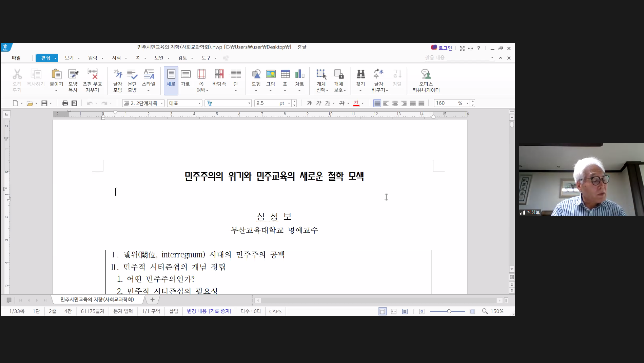The image size is (644, 363).
Task: Select 가로 landscape orientation icon
Action: 186,74
